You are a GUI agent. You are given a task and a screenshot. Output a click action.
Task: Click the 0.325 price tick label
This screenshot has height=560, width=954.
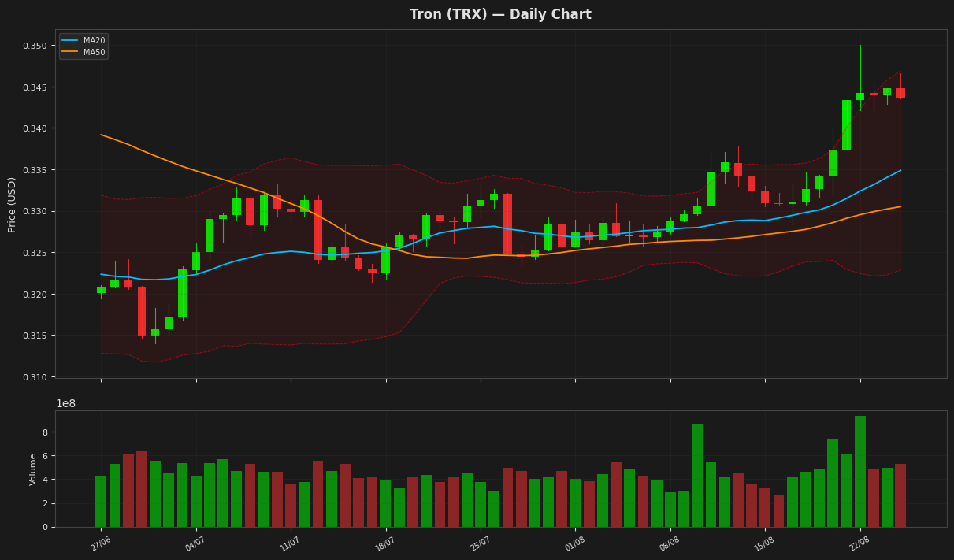(x=34, y=253)
